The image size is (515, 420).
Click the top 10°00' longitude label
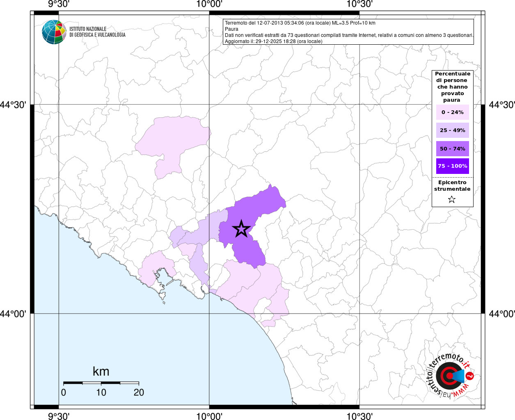[x=209, y=4]
